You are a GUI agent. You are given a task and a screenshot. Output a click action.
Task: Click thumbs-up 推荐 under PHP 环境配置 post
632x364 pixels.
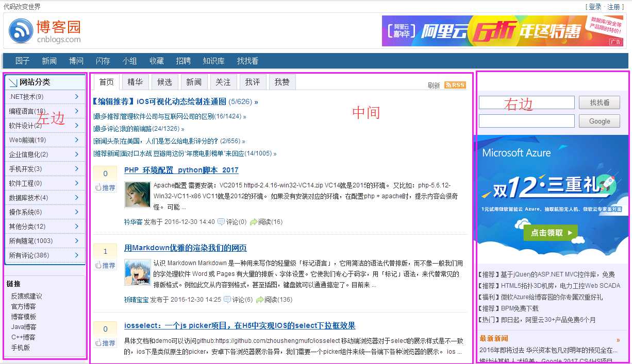pos(105,187)
